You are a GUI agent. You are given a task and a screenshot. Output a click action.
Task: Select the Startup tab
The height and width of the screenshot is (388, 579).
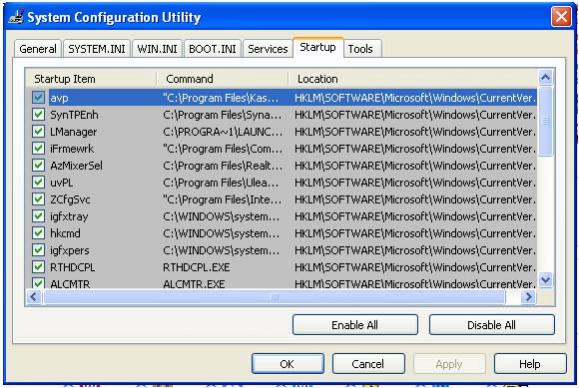tap(318, 47)
